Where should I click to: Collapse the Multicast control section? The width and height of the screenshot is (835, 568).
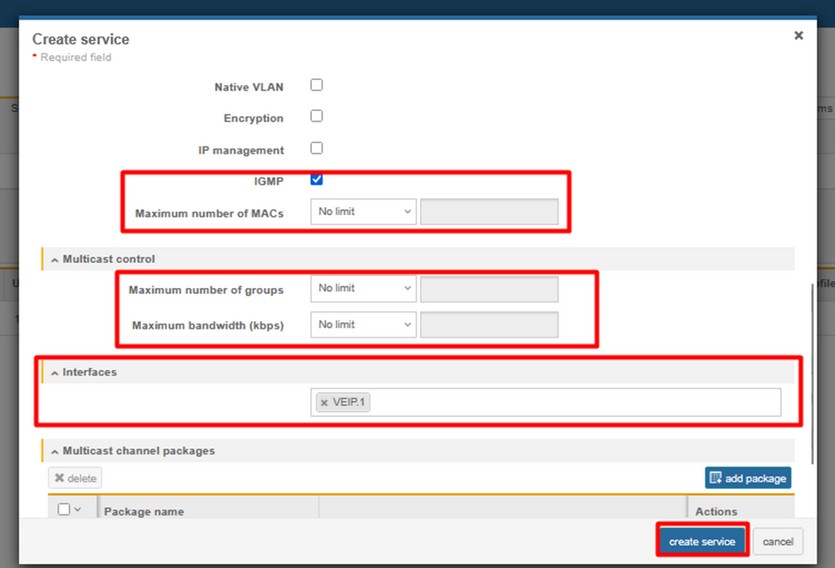coord(54,259)
